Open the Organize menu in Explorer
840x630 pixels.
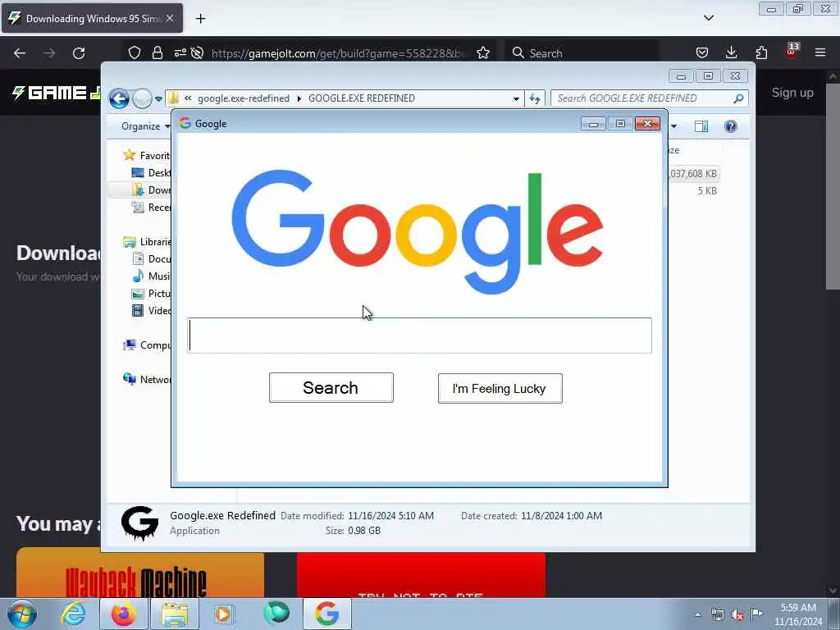point(144,126)
